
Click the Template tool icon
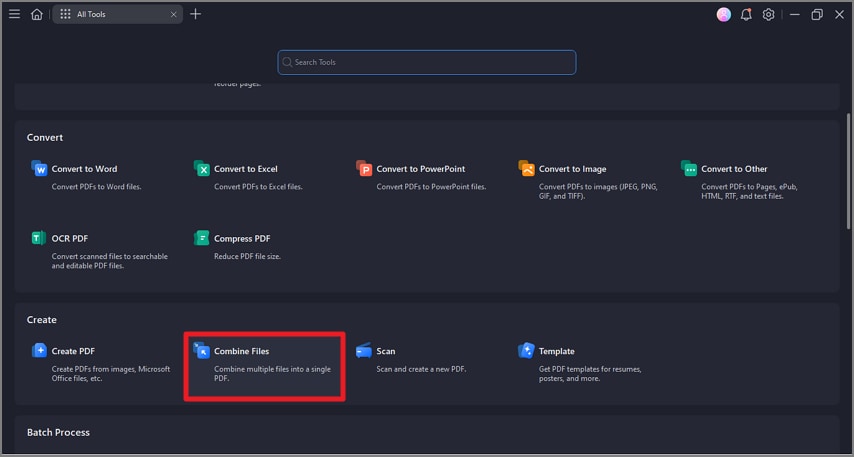(526, 351)
